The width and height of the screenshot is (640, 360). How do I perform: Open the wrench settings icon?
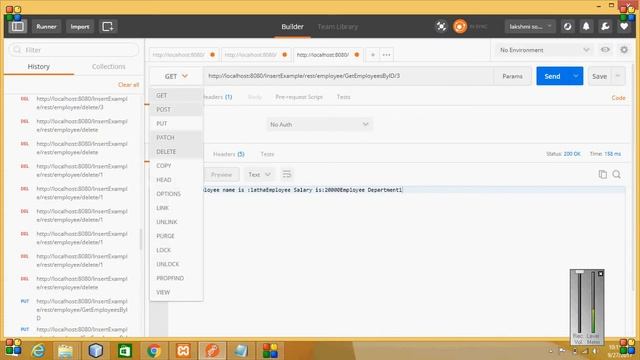click(605, 27)
